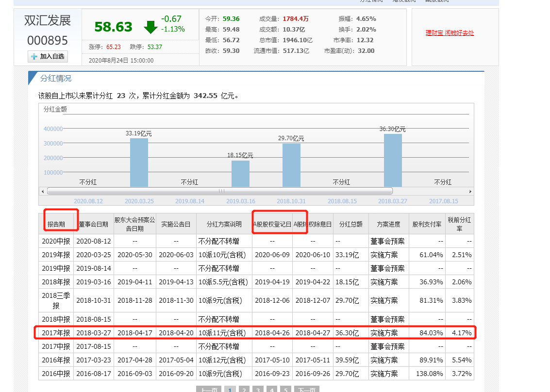Image resolution: width=550 pixels, height=392 pixels.
Task: Open the 理财宝 闲钱好去处 link
Action: click(x=450, y=33)
